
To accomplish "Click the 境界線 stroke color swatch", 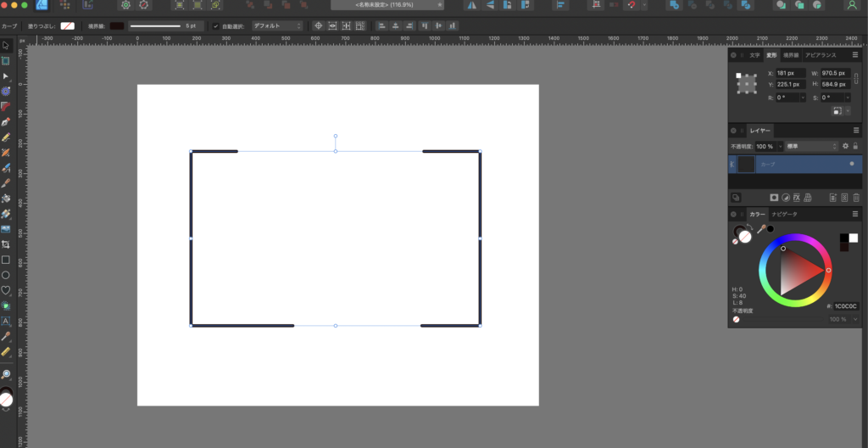I will coord(117,25).
